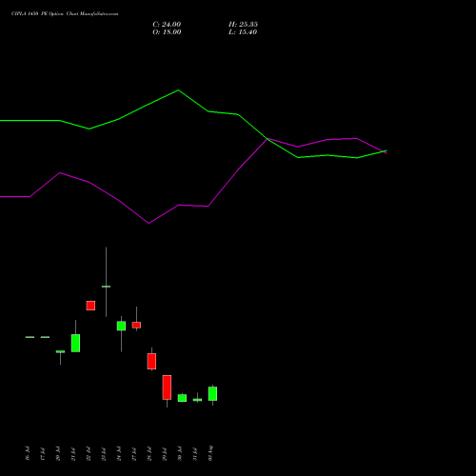Select the '29 Jul' date label
Screen dimensions: 476x476
[x=165, y=453]
